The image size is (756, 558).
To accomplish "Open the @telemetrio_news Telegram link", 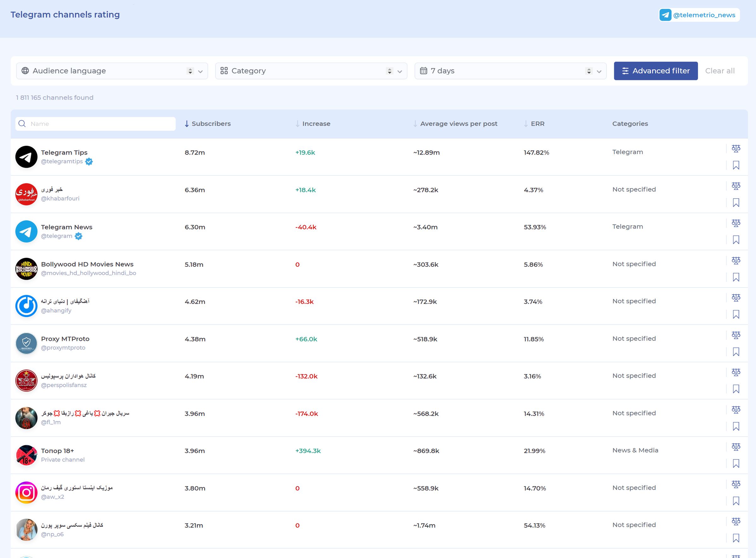I will tap(699, 15).
